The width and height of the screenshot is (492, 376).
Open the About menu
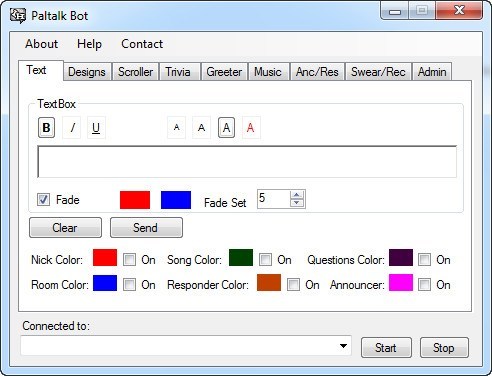pos(42,44)
